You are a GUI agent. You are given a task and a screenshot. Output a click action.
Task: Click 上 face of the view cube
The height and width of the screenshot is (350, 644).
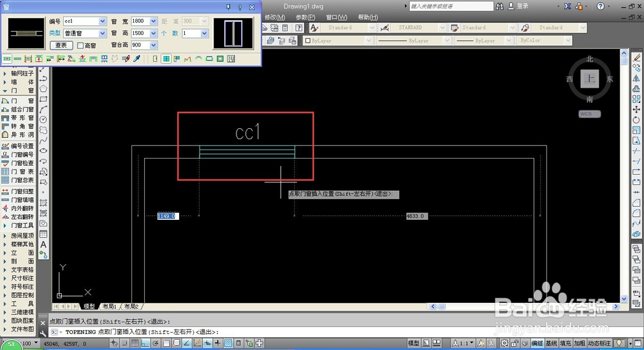click(590, 79)
